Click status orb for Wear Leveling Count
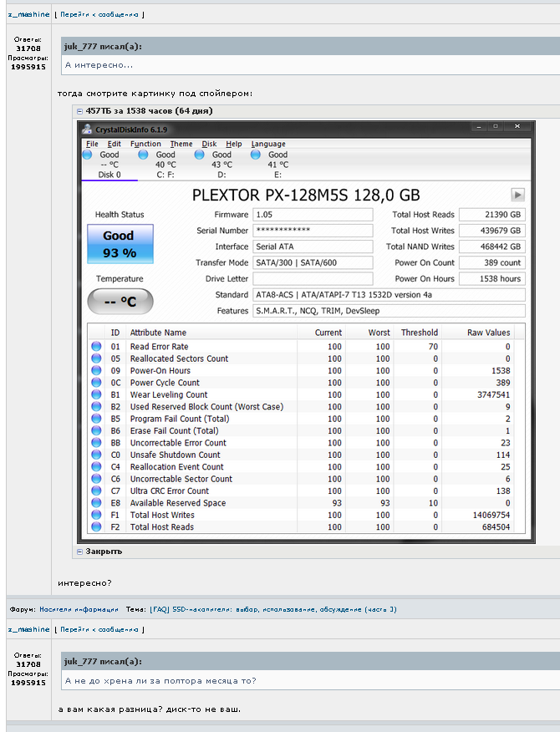 coord(96,394)
